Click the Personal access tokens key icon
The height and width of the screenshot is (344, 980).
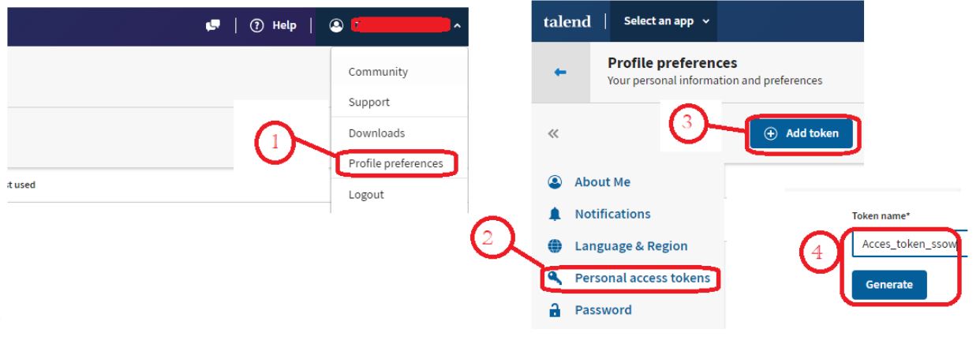[x=553, y=278]
